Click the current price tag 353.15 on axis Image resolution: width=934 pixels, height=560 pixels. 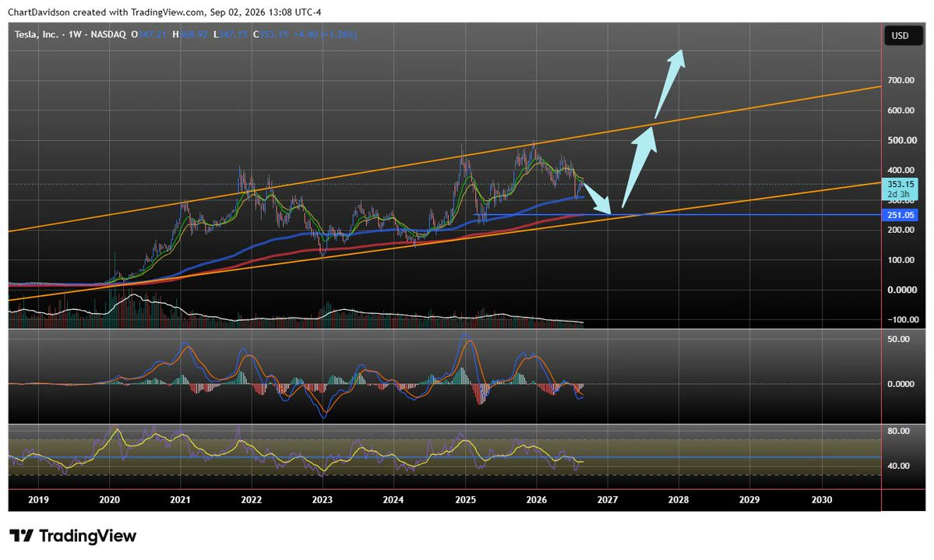coord(900,184)
